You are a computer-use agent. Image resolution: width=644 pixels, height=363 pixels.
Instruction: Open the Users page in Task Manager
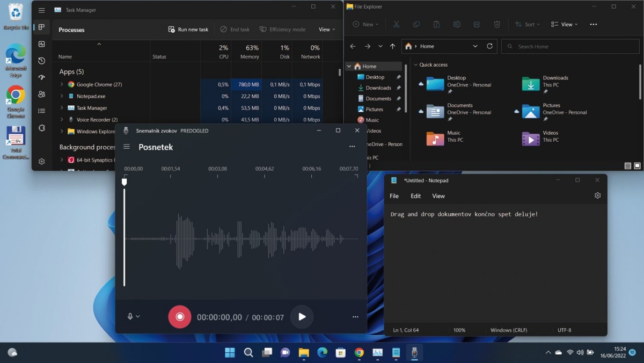click(x=42, y=94)
